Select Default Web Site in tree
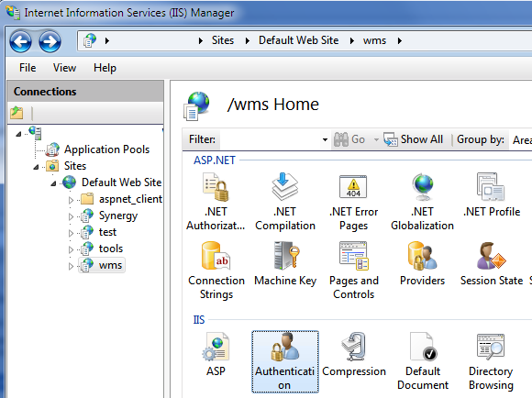Viewport: 532px width, 398px height. click(121, 182)
